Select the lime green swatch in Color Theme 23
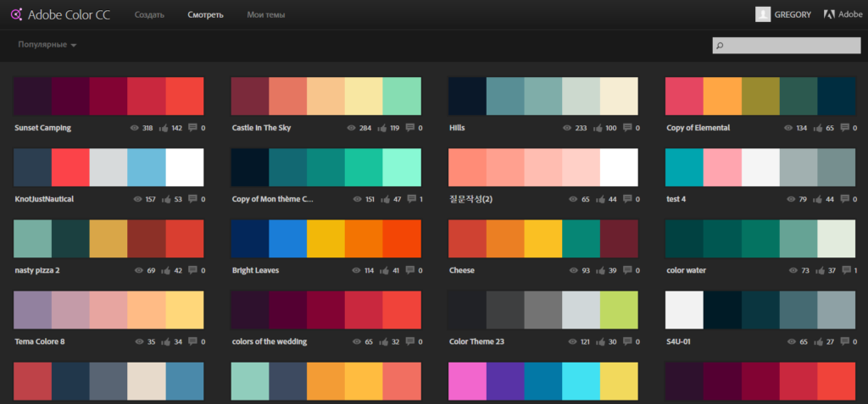868x404 pixels. tap(619, 310)
